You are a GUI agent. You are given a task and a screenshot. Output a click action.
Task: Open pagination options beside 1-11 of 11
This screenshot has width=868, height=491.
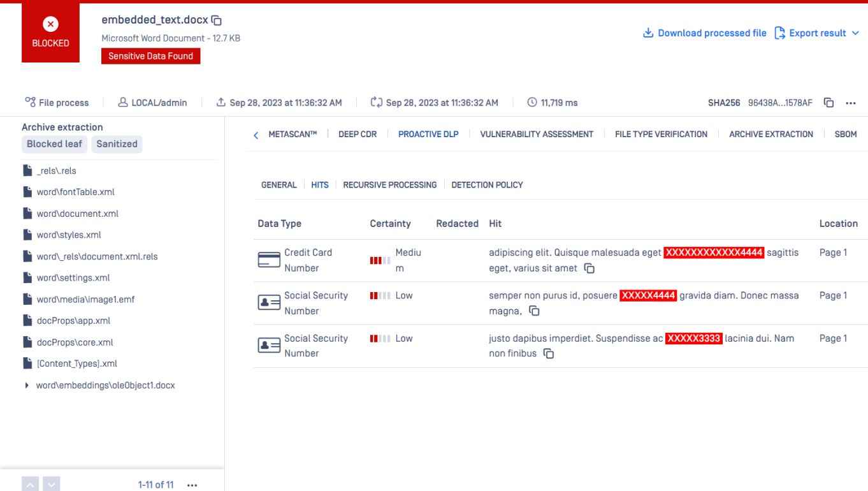tap(192, 485)
